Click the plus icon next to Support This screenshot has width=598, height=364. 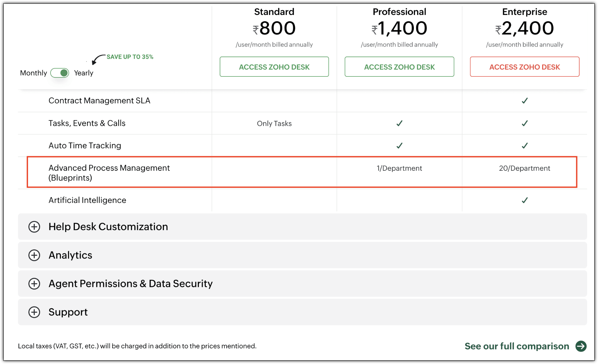click(34, 312)
